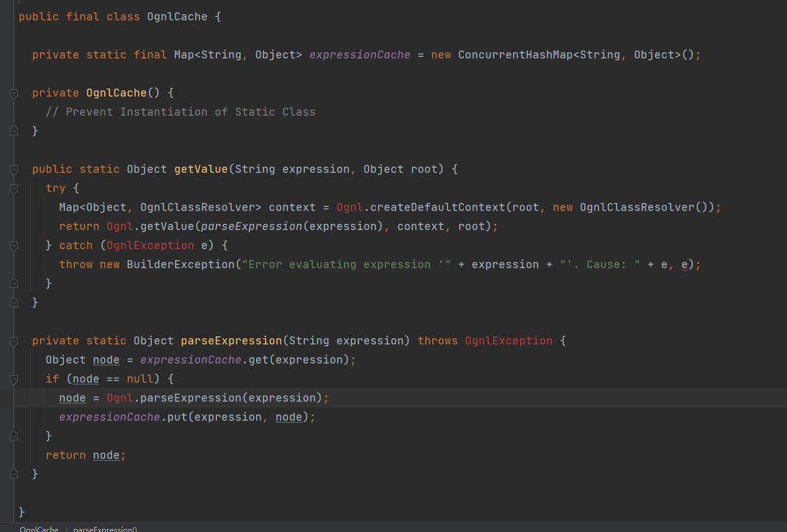Click fold end marker below return node line
The height and width of the screenshot is (532, 787).
14,474
